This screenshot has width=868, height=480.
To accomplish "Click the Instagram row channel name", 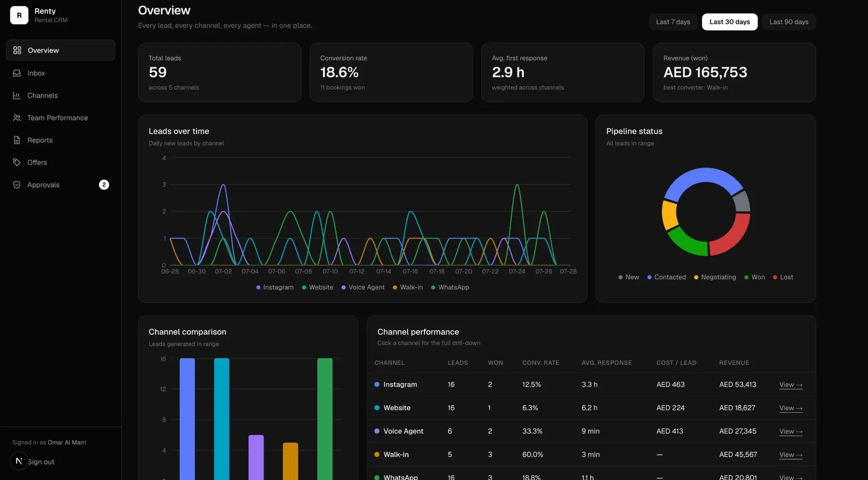I will (400, 384).
